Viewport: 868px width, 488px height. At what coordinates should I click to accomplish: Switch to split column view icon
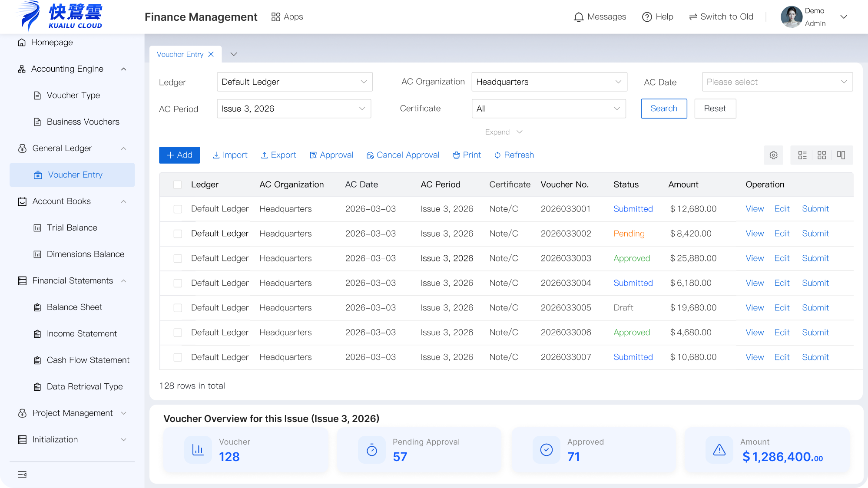tap(841, 155)
